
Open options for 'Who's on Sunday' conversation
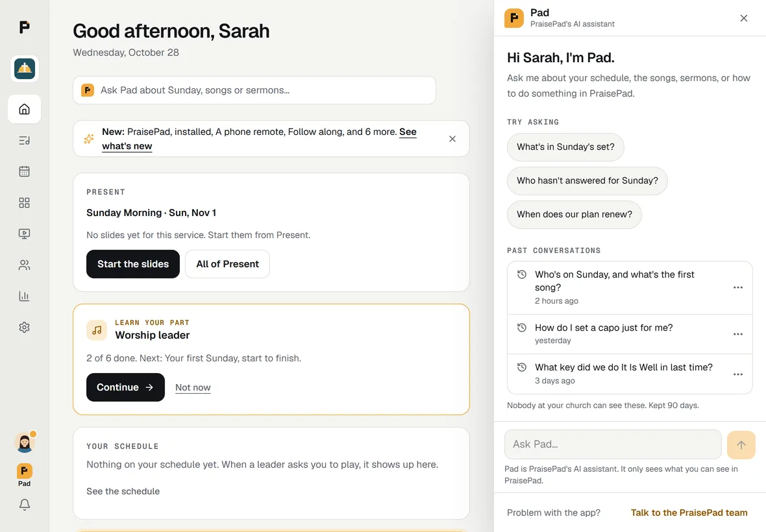click(737, 287)
